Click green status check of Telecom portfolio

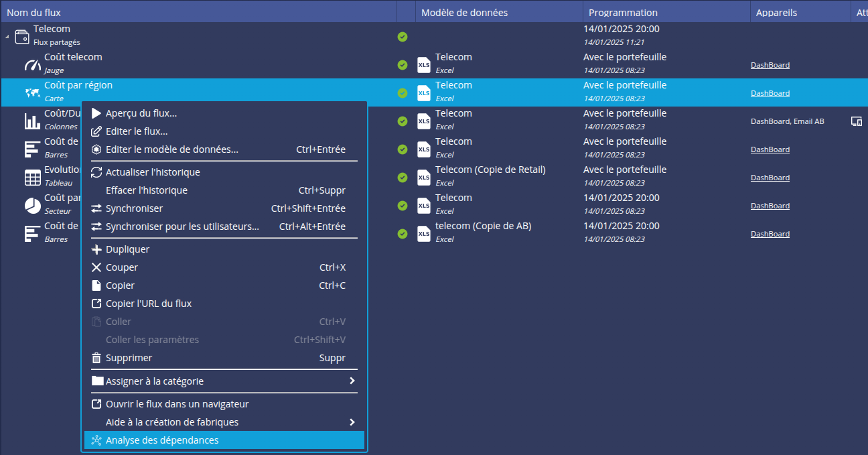click(402, 37)
